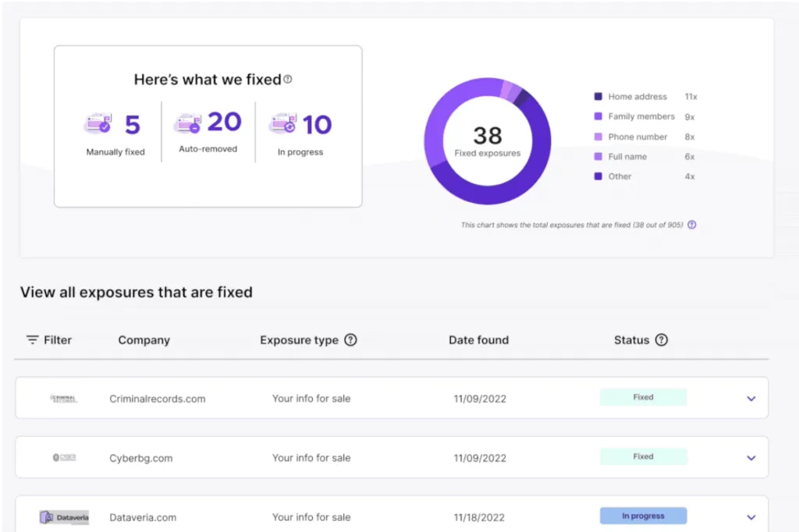Expand the Cyberbg.com row details
799x532 pixels.
click(x=751, y=458)
